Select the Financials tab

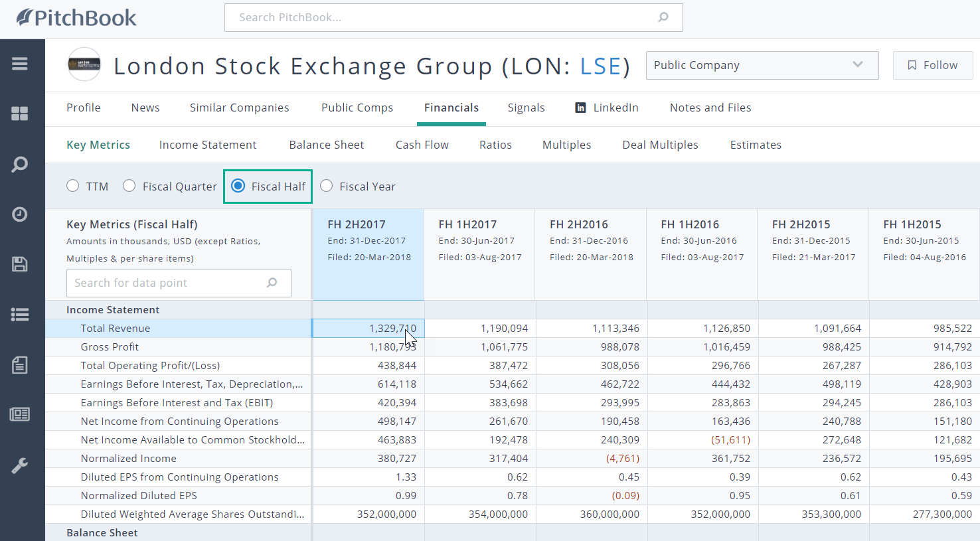(x=451, y=108)
